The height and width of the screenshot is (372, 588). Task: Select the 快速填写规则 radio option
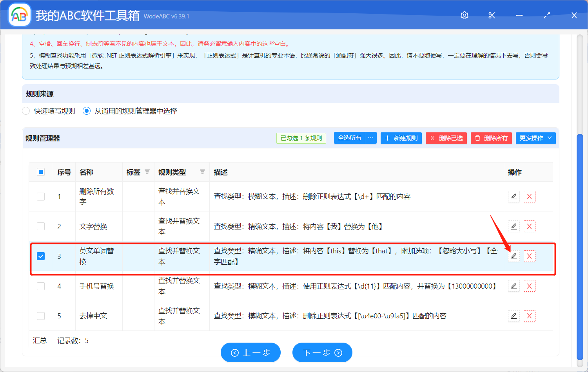click(x=25, y=111)
